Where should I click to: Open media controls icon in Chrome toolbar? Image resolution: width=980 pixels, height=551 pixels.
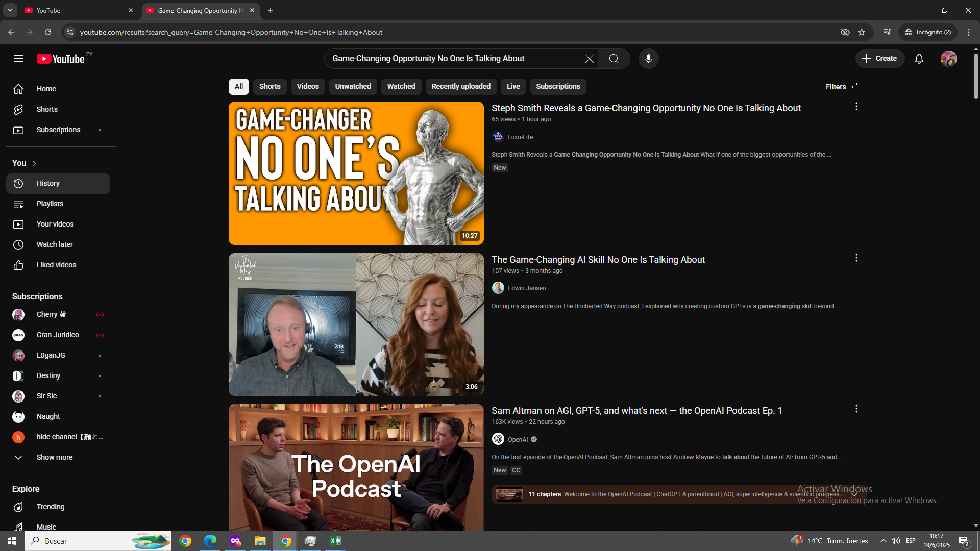pos(887,32)
